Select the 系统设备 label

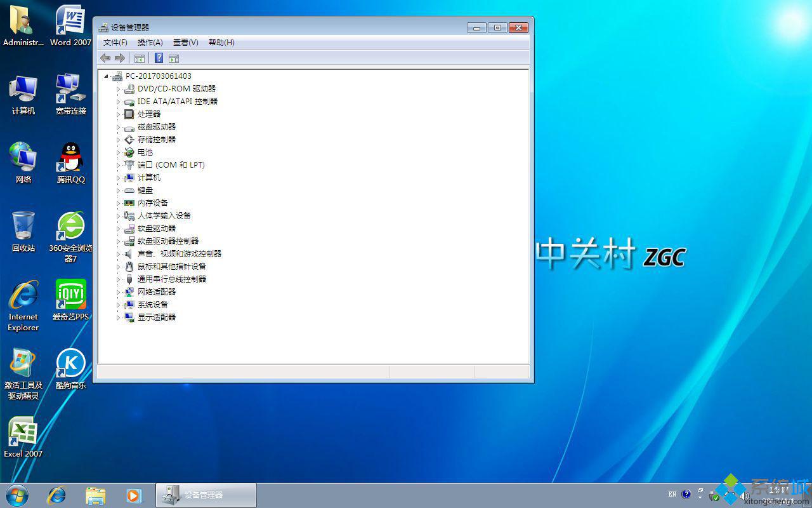(153, 304)
